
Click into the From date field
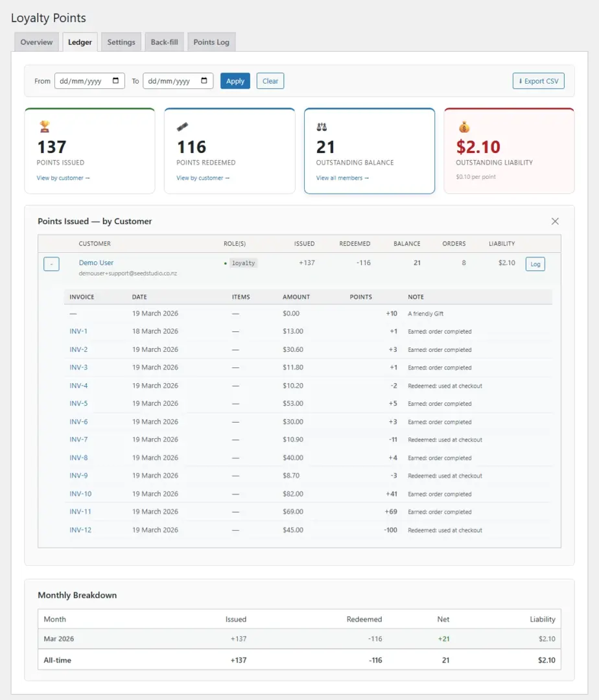tap(81, 81)
